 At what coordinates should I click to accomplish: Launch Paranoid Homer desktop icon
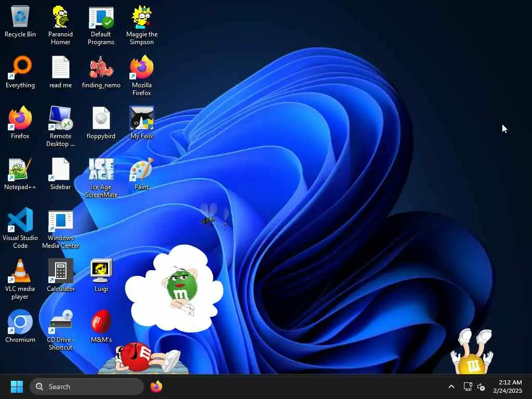(x=60, y=25)
